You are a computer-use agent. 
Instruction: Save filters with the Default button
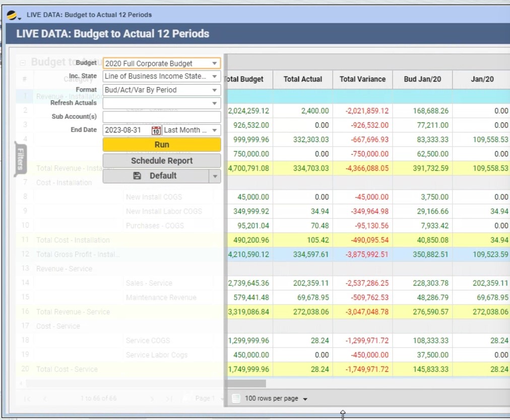[x=155, y=176]
